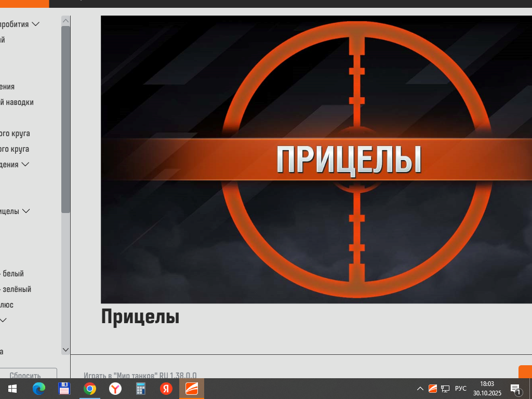Viewport: 532px width, 399px height.
Task: Expand the chevron below the 'люс' option
Action: coord(3,320)
